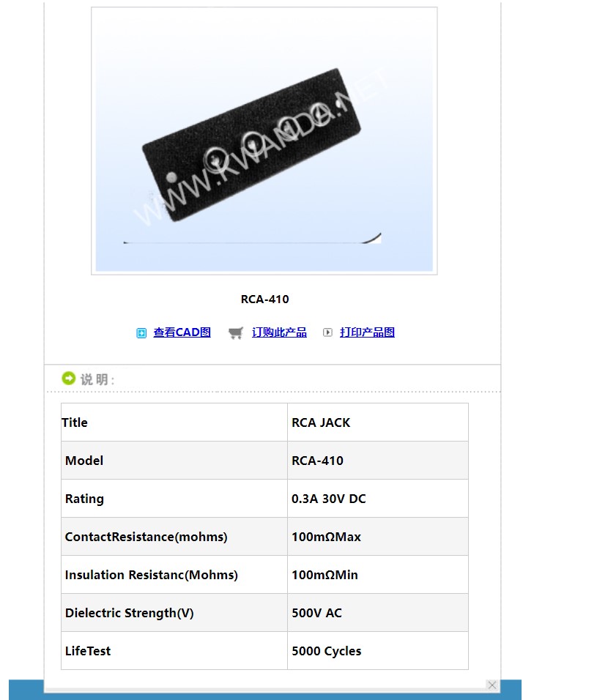This screenshot has height=700, width=597.
Task: Select the Model row label
Action: [84, 461]
